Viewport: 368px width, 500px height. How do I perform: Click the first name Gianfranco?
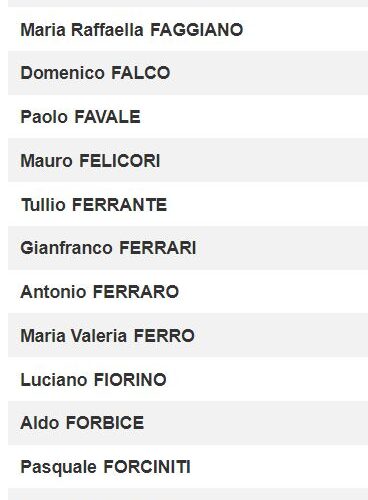coord(66,248)
